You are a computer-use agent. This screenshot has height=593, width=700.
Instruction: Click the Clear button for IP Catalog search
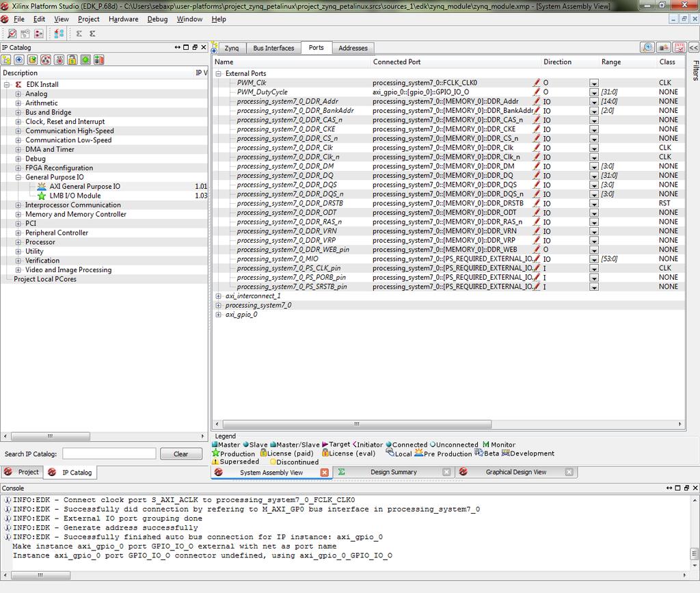click(180, 454)
